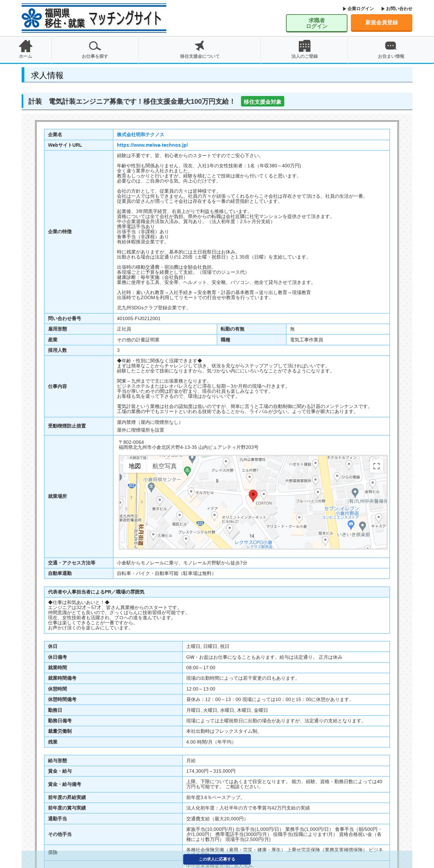Open the ホーム nav item
434x868 pixels.
click(x=26, y=50)
